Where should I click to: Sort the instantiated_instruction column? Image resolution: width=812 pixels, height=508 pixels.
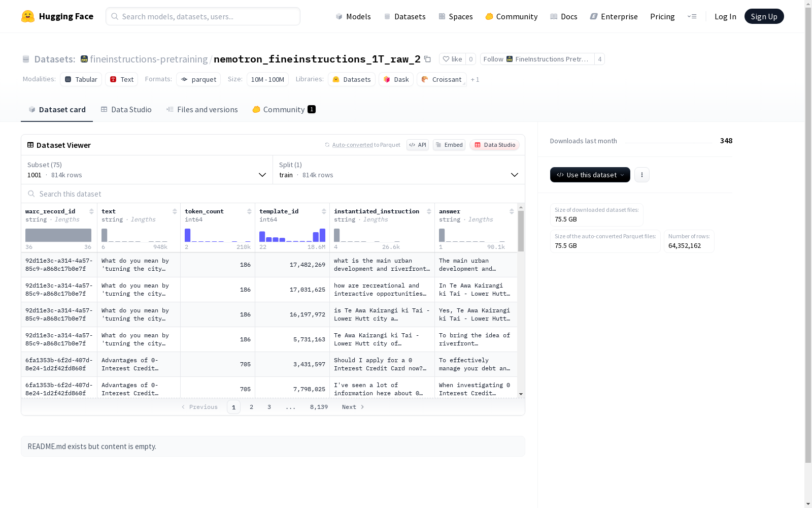[x=429, y=211]
